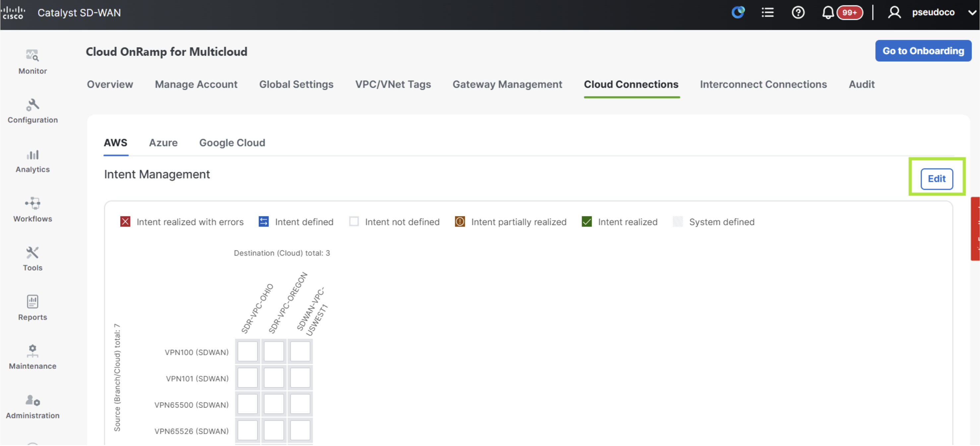Open the Tools sidebar icon

point(32,252)
